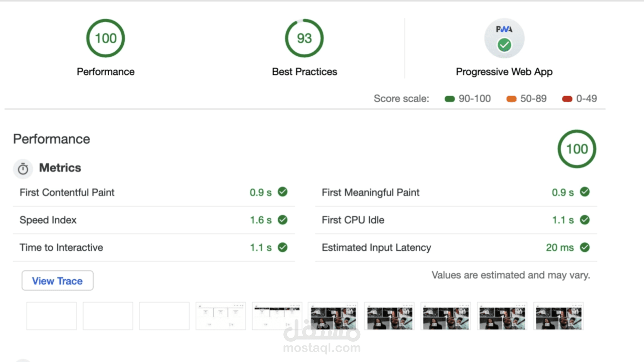Open the Progressive Web App label link
The width and height of the screenshot is (644, 362).
(504, 72)
